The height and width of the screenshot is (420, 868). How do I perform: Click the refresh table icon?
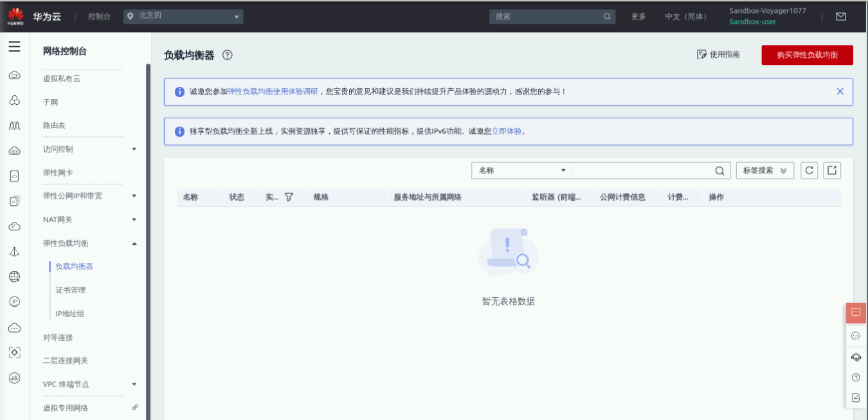click(x=809, y=170)
